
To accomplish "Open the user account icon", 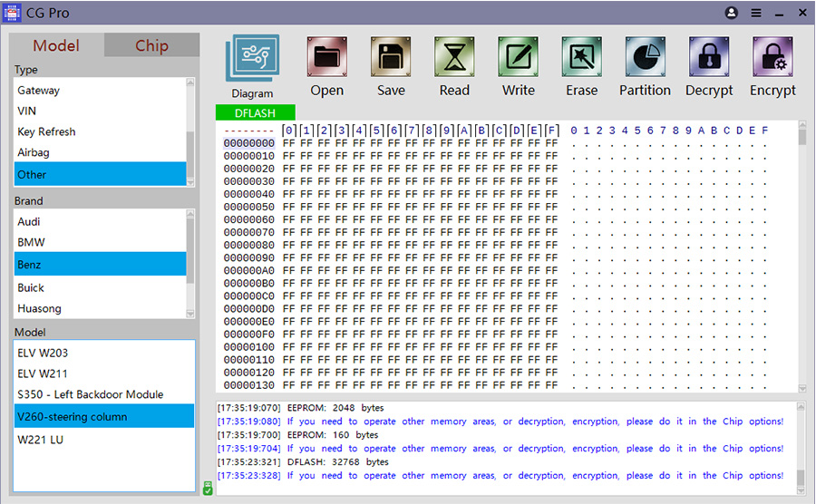I will coord(732,13).
